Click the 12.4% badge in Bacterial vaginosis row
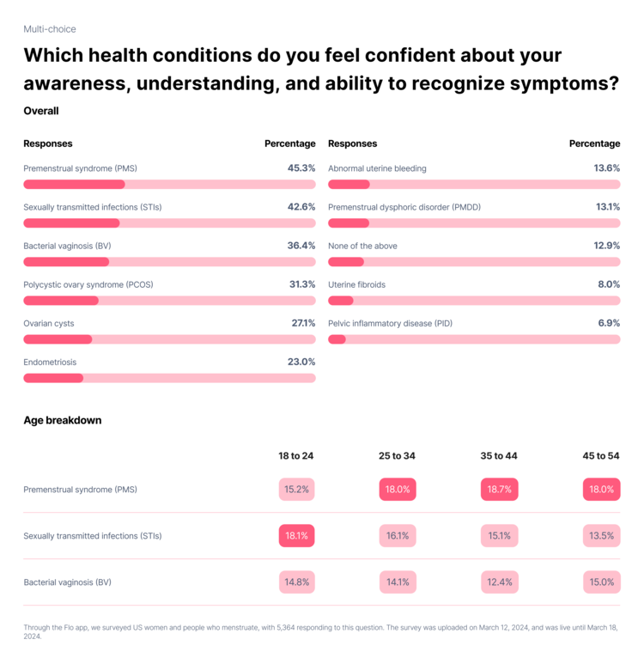The width and height of the screenshot is (644, 664). click(x=499, y=582)
